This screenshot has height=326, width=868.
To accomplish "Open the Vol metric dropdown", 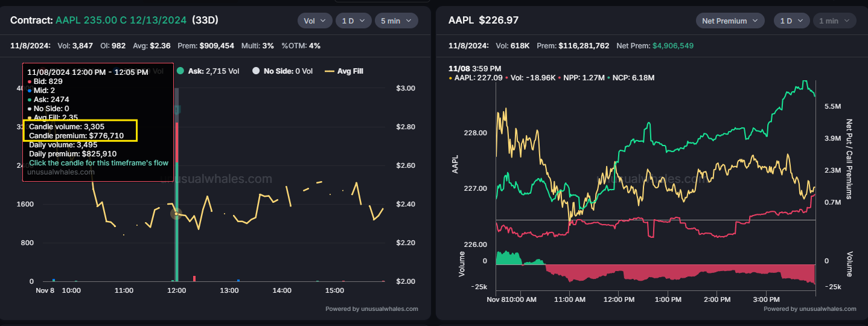I will (x=315, y=21).
